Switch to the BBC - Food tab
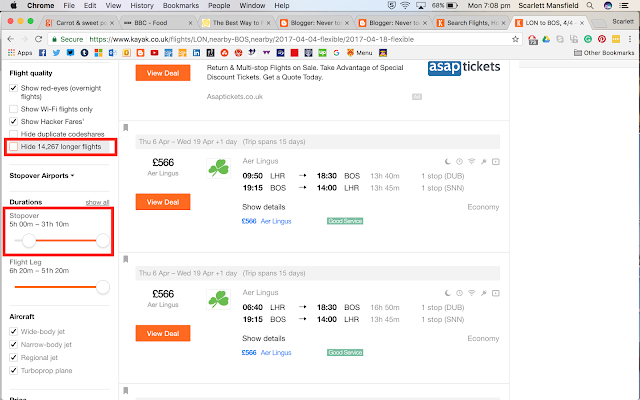This screenshot has width=640, height=400. [x=157, y=23]
